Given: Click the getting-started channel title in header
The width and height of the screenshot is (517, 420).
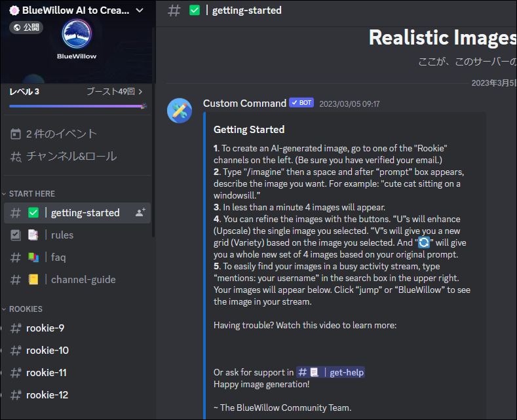Looking at the screenshot, I should click(246, 10).
